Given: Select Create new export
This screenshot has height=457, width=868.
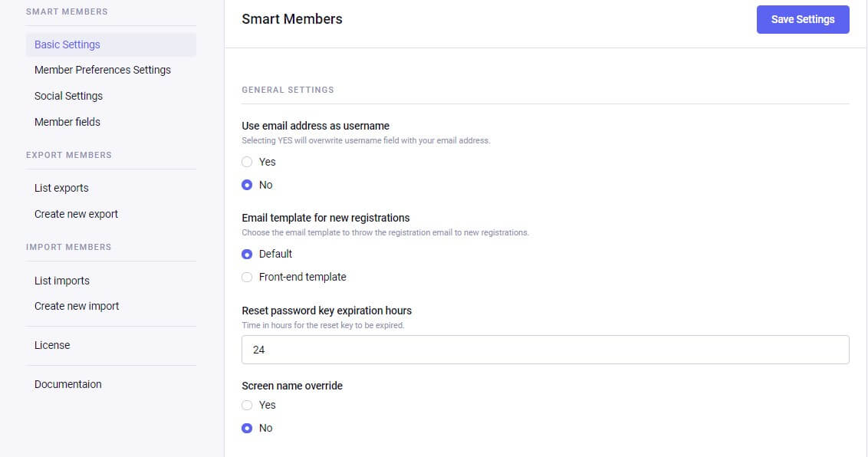Looking at the screenshot, I should tap(76, 214).
